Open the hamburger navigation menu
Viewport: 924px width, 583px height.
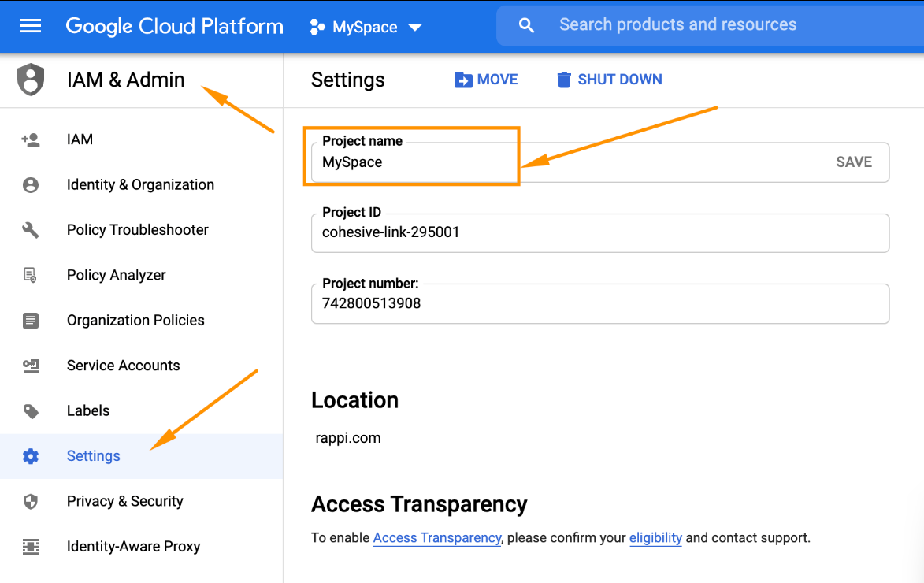pyautogui.click(x=31, y=26)
